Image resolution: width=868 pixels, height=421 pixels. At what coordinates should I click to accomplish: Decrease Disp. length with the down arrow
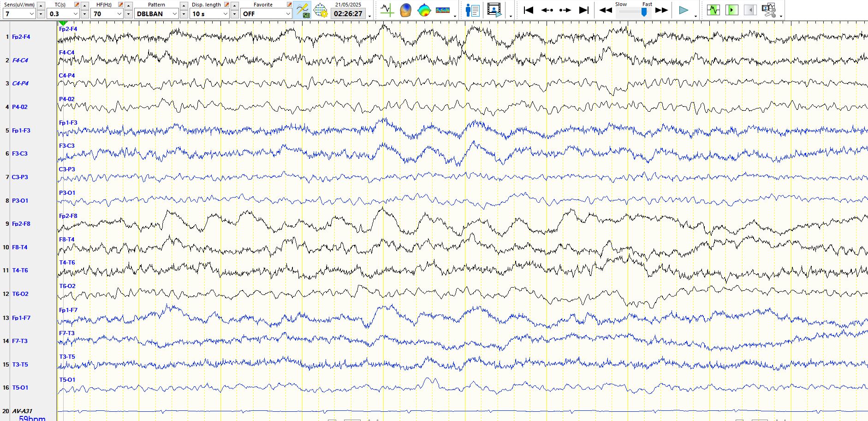coord(234,14)
